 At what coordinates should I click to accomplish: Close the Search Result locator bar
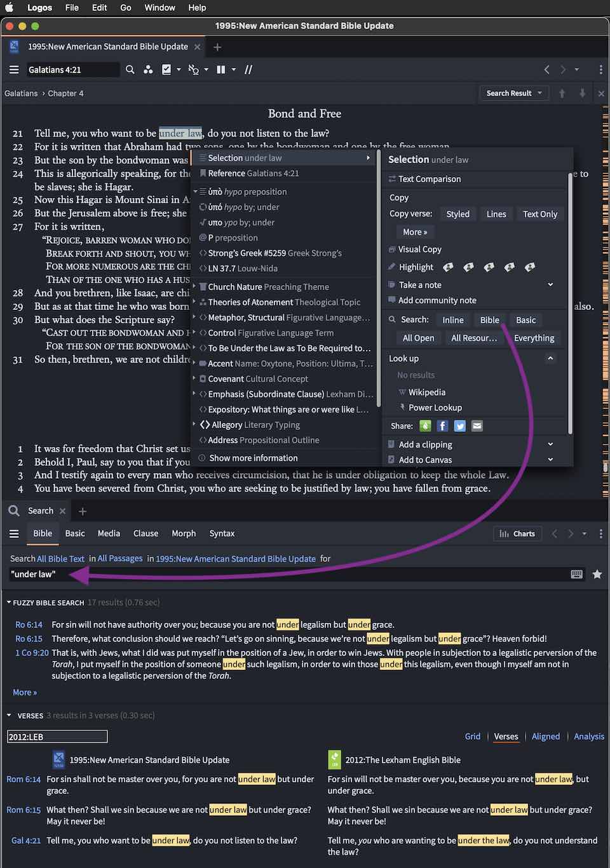coord(601,93)
